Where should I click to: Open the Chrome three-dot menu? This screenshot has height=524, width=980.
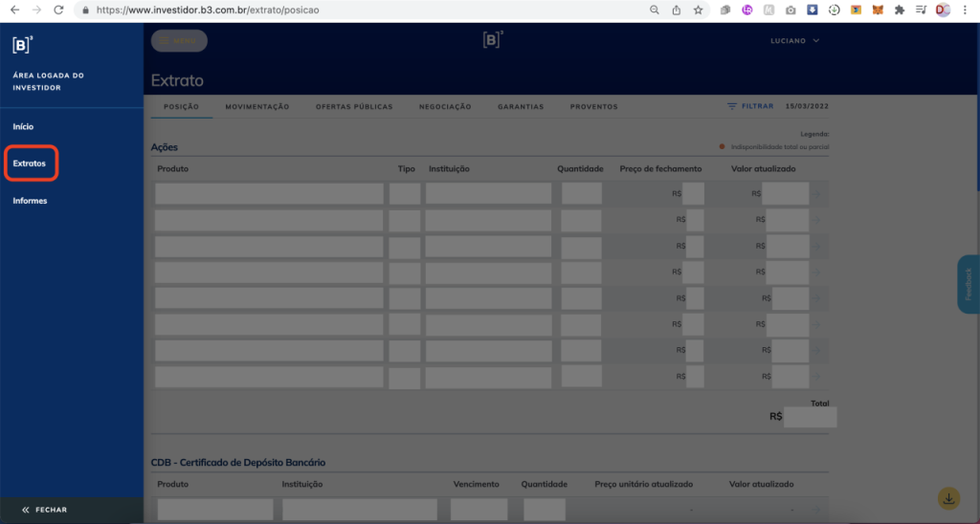[965, 10]
